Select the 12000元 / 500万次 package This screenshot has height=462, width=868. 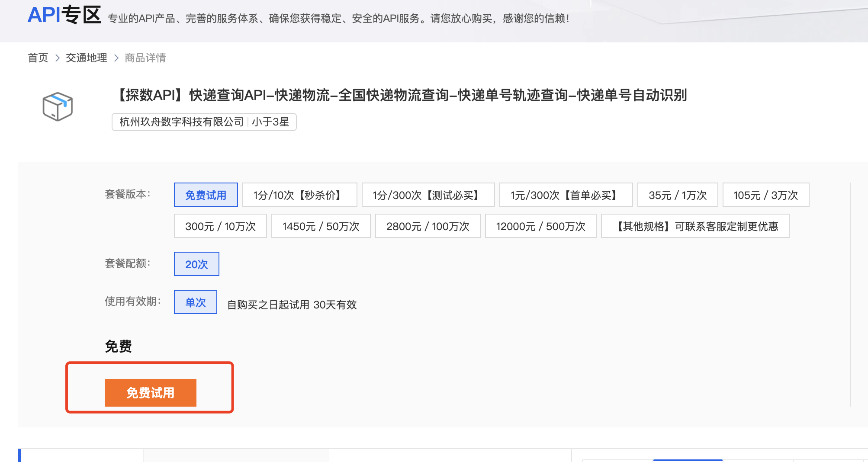point(541,226)
